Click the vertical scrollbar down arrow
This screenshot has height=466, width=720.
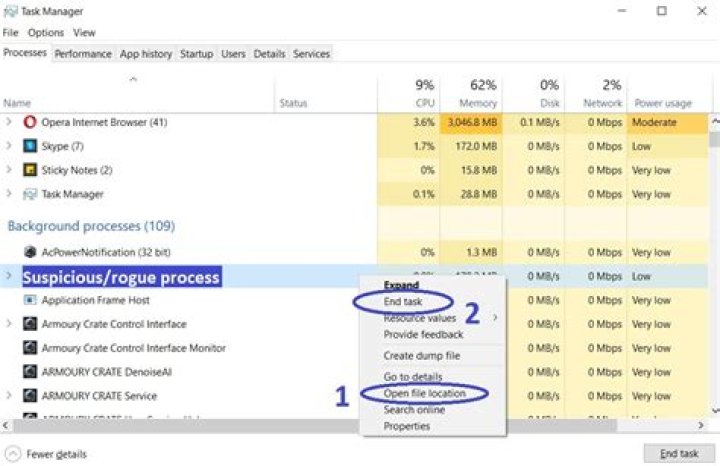(x=714, y=410)
